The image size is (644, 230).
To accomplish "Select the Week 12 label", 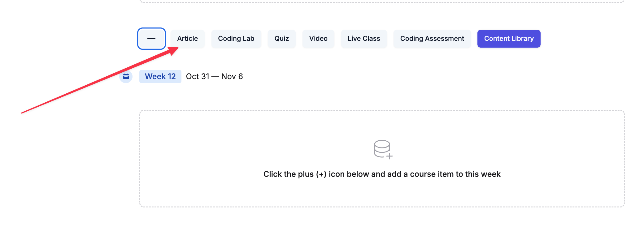I will [160, 76].
